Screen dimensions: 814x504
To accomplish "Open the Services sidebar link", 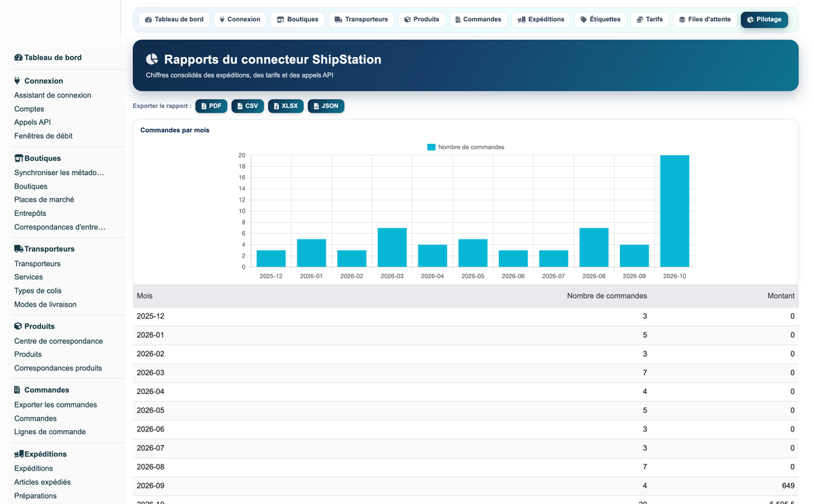I will pos(28,277).
